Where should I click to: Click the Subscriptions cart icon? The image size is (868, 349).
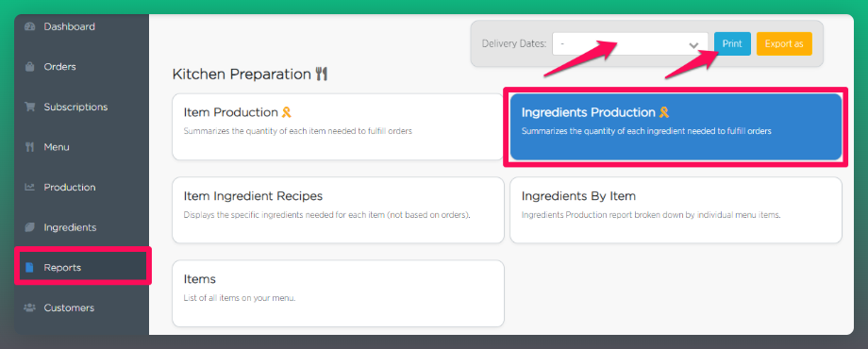[x=30, y=107]
